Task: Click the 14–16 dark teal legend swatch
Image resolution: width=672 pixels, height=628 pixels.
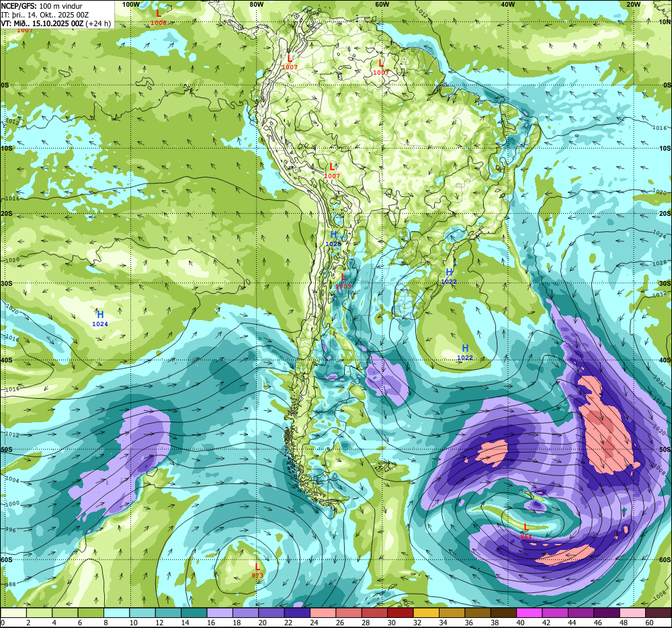Action: coord(194,613)
